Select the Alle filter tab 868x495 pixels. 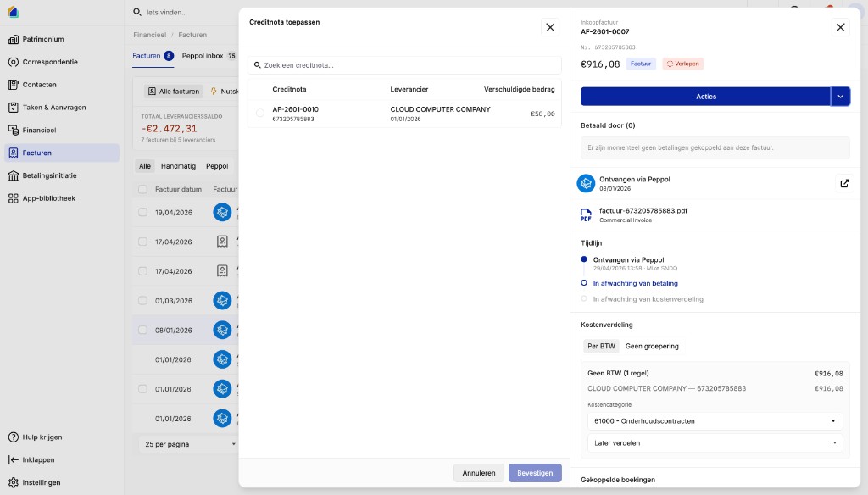click(145, 166)
